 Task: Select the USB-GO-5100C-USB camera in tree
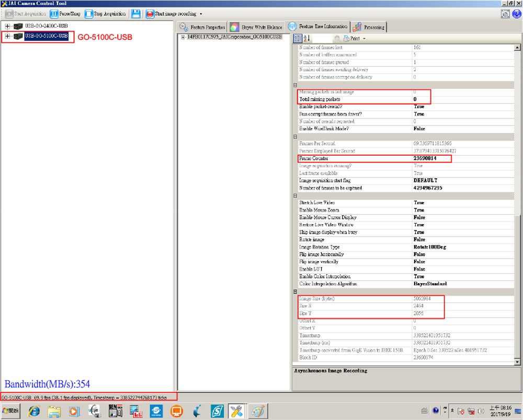click(x=46, y=36)
